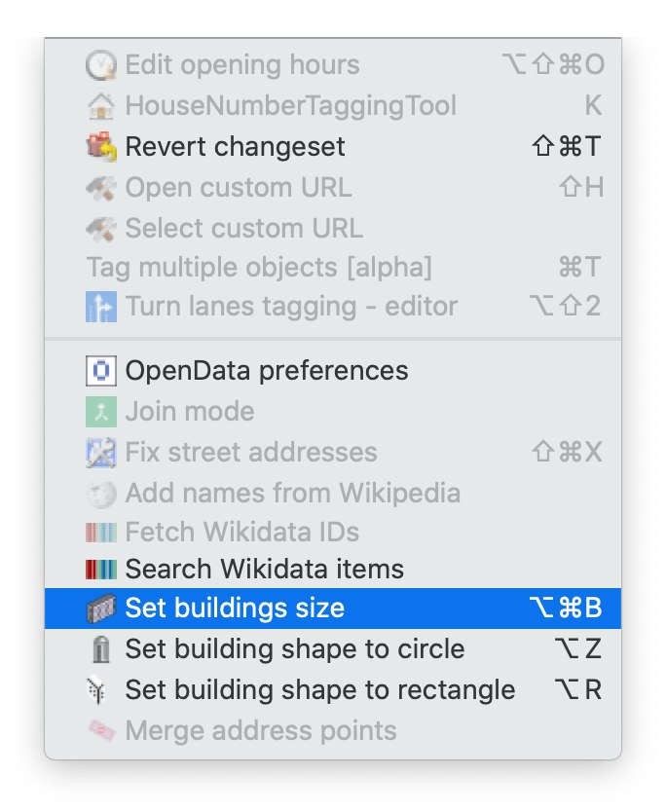Click the OpenData preferences square icon
This screenshot has height=812, width=666.
coord(101,371)
